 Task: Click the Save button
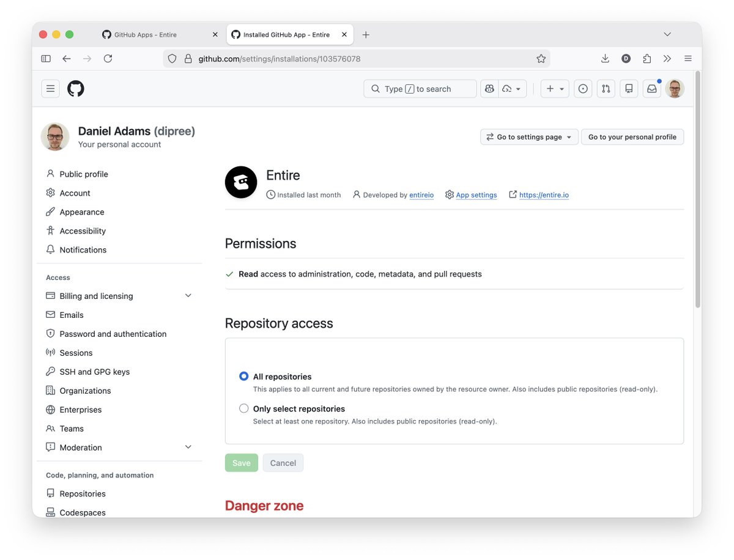pyautogui.click(x=242, y=463)
